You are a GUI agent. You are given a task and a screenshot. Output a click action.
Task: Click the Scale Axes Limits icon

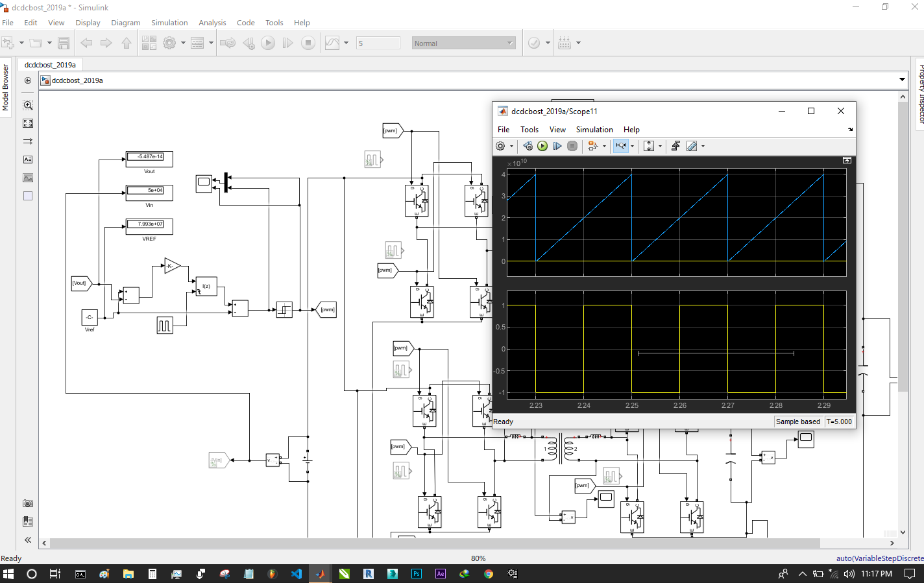[649, 146]
